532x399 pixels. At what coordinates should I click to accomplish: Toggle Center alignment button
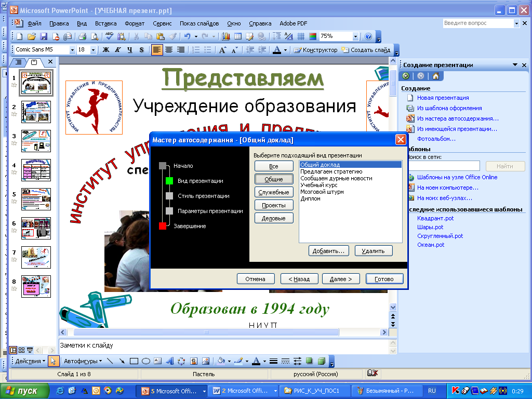(169, 50)
